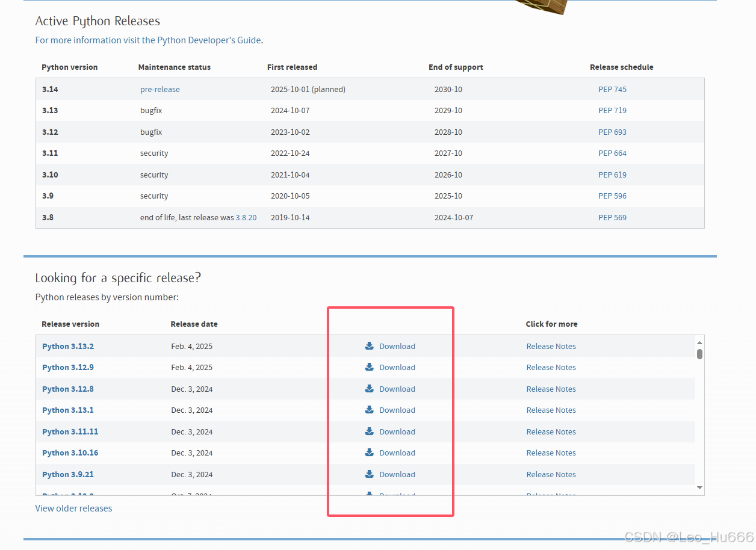Viewport: 756px width, 550px height.
Task: Open PEP 619 release schedule
Action: pyautogui.click(x=612, y=175)
